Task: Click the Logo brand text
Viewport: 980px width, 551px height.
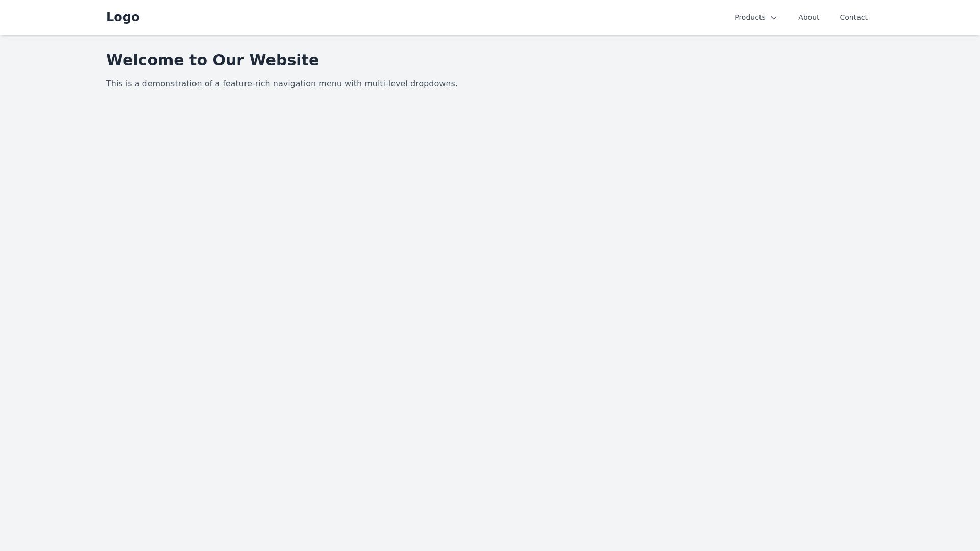Action: coord(122,17)
